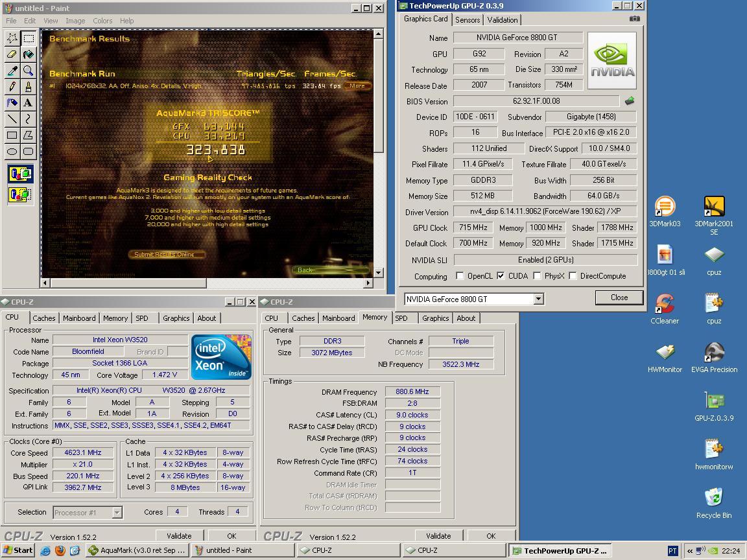The width and height of the screenshot is (747, 560).
Task: Click the BIOS Version field in GPU-Z
Action: tap(536, 101)
